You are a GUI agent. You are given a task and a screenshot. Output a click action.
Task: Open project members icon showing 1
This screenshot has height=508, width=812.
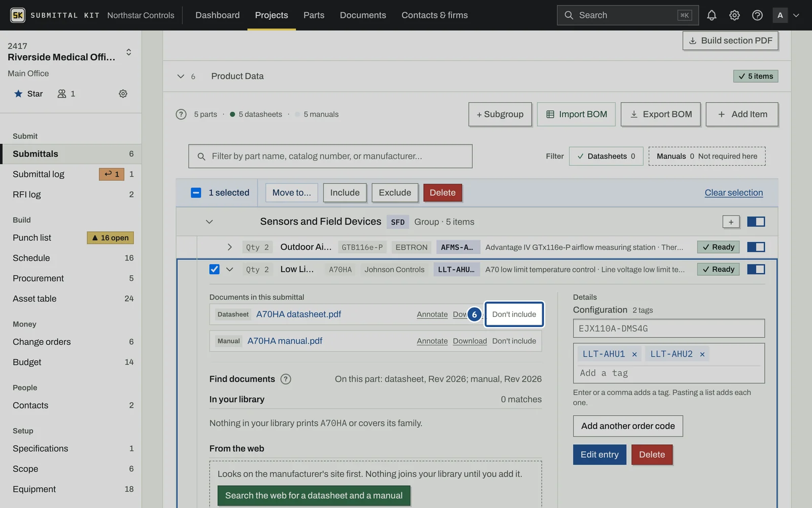click(66, 93)
